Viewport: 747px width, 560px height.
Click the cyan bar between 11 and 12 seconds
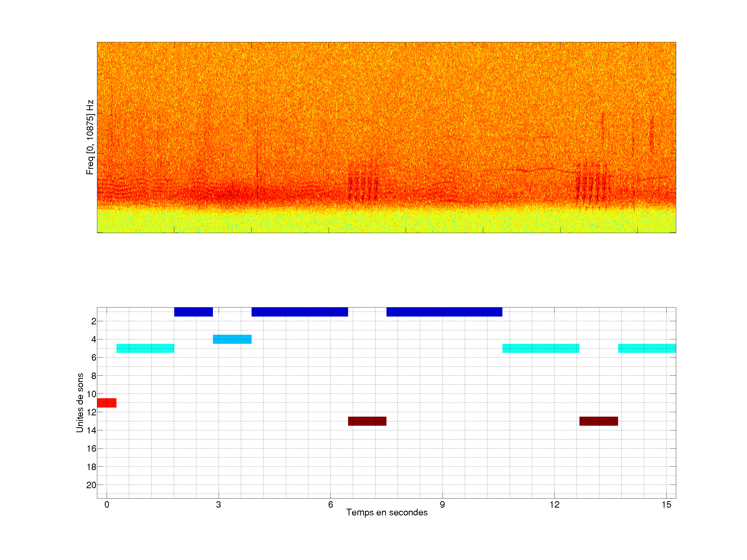pyautogui.click(x=541, y=348)
